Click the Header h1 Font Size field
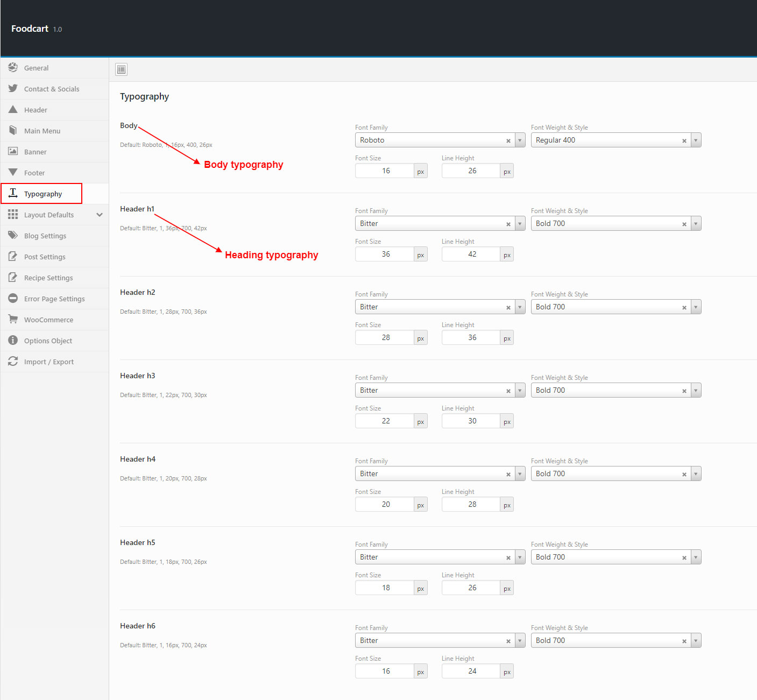The width and height of the screenshot is (757, 700). coord(385,254)
